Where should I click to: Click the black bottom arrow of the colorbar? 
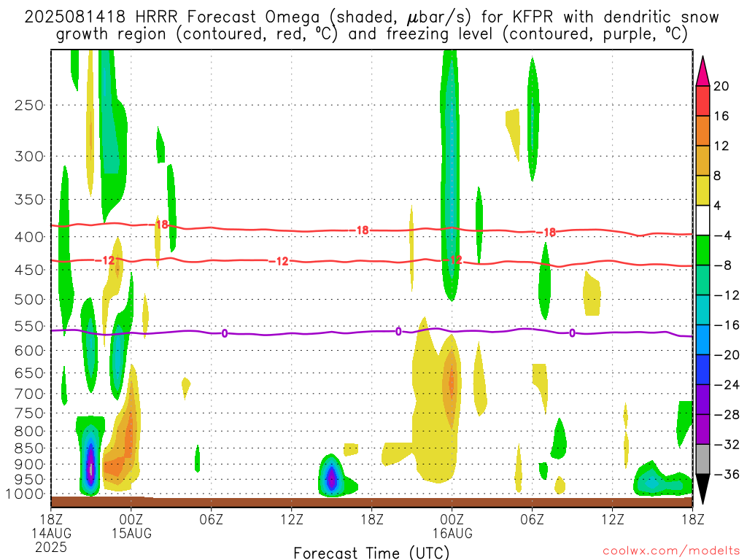pyautogui.click(x=703, y=488)
